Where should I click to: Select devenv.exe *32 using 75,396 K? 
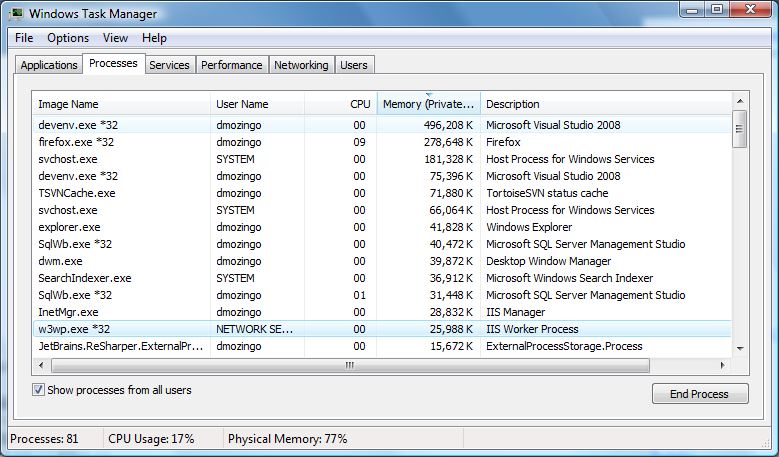coord(382,176)
